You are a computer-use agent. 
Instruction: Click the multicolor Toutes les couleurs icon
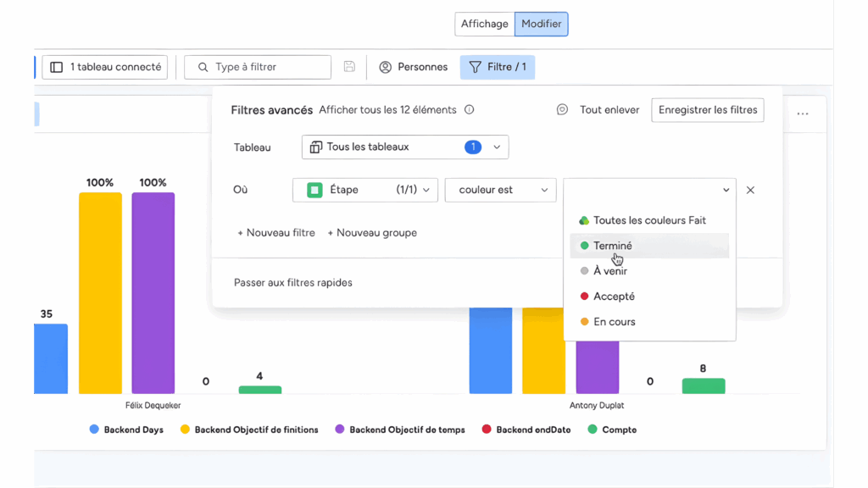coord(584,220)
